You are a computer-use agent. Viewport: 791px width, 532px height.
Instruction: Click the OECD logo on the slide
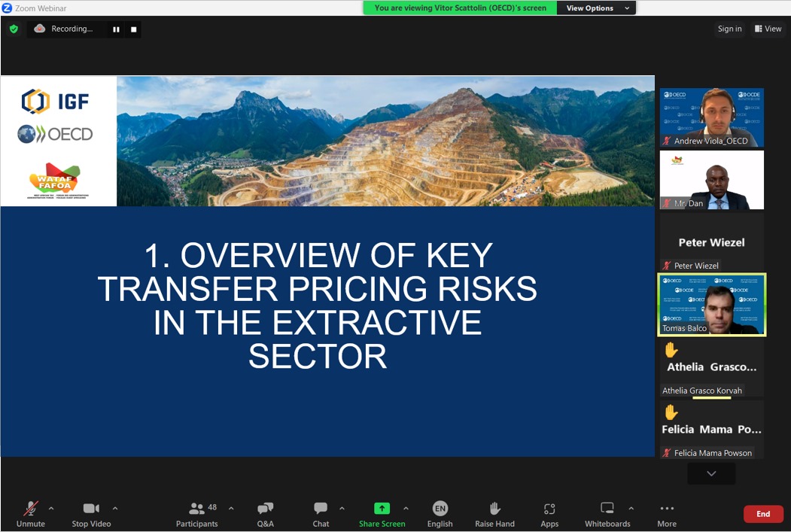tap(55, 134)
